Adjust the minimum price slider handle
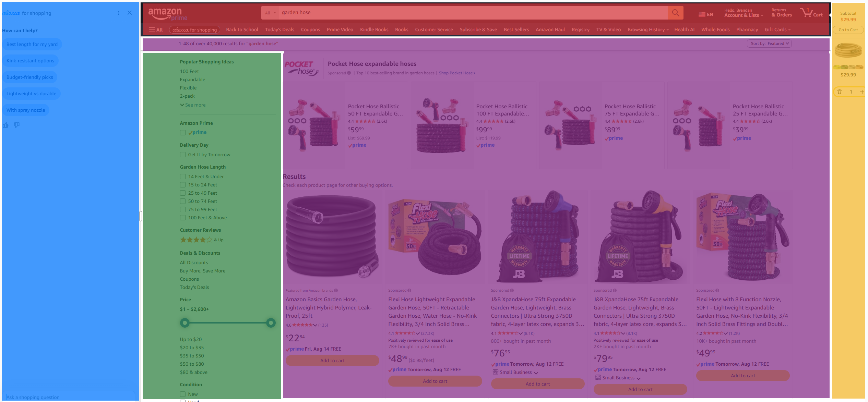Viewport: 868px width, 402px height. (x=185, y=323)
